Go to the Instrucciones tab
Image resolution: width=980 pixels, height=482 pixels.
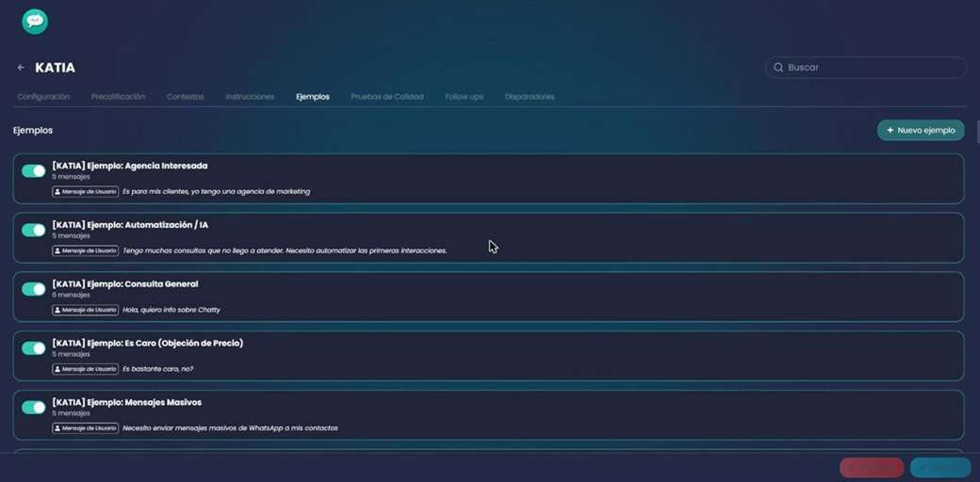coord(250,97)
